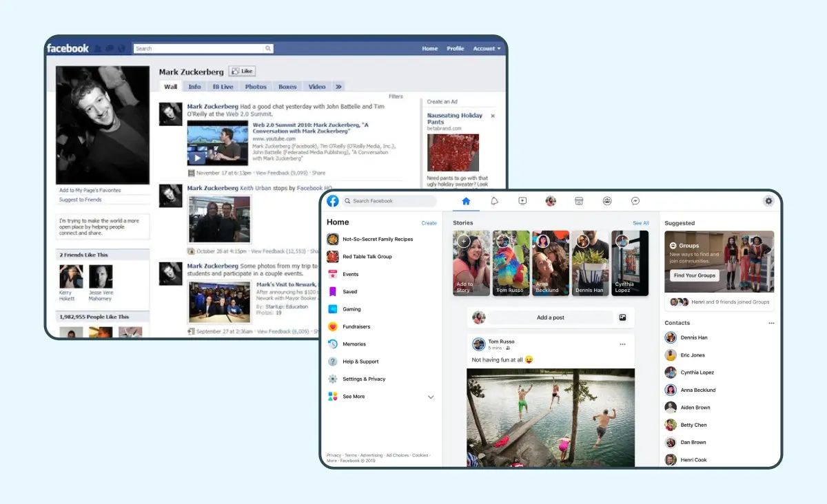This screenshot has width=827, height=504.
Task: Switch to the Boxes tab
Action: (x=287, y=87)
